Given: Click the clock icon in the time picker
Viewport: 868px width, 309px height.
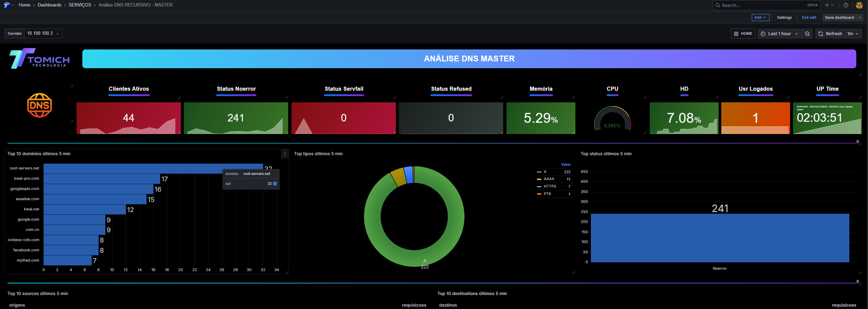Looking at the screenshot, I should [763, 34].
